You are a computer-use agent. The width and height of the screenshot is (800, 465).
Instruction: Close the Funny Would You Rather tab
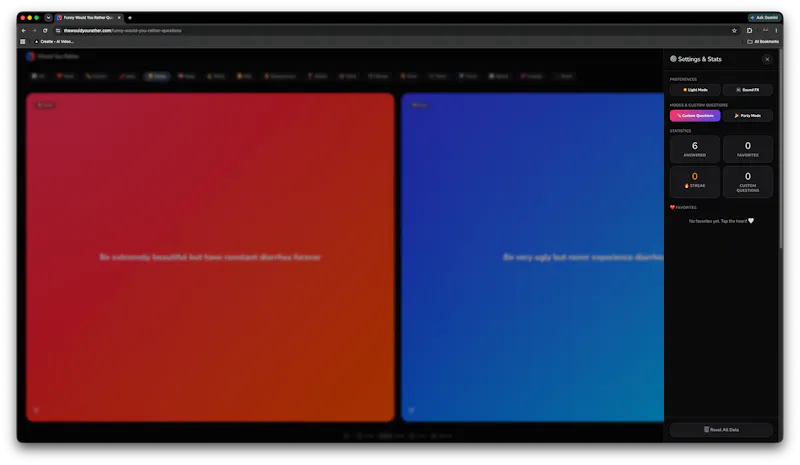coord(119,18)
